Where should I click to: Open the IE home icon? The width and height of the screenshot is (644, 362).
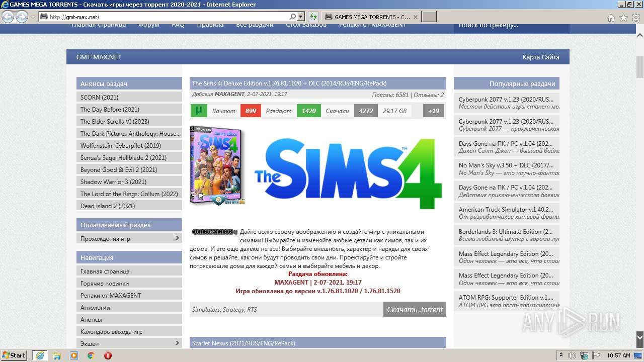point(611,18)
